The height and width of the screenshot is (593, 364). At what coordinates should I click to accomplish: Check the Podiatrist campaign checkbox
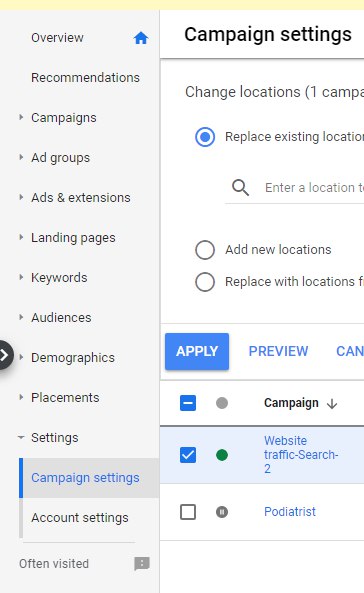coord(188,512)
